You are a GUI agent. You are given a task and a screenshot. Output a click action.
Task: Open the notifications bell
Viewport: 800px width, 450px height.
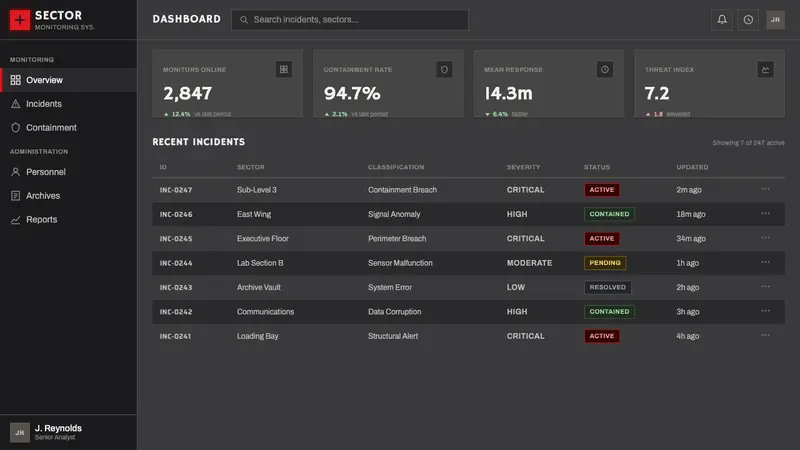(722, 20)
